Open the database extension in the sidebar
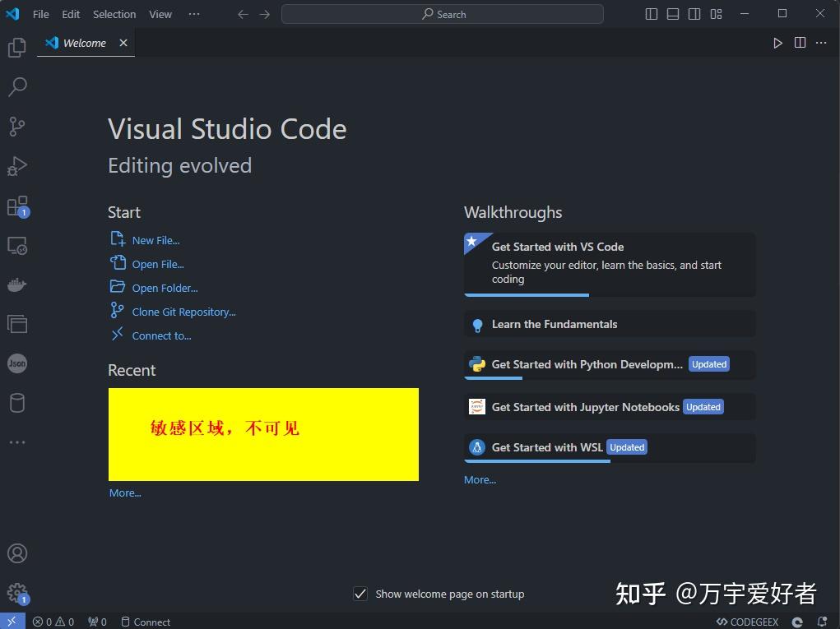The width and height of the screenshot is (840, 629). (17, 402)
